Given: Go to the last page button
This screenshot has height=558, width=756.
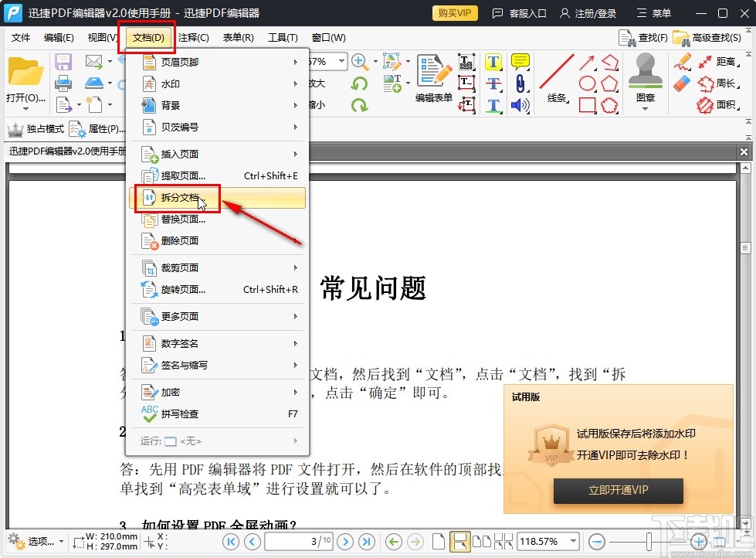Looking at the screenshot, I should (x=367, y=542).
